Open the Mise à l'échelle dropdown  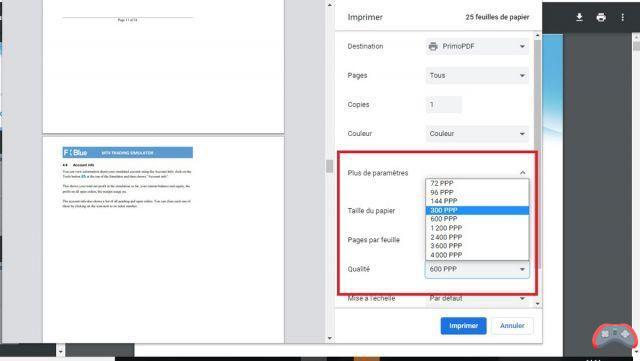477,299
